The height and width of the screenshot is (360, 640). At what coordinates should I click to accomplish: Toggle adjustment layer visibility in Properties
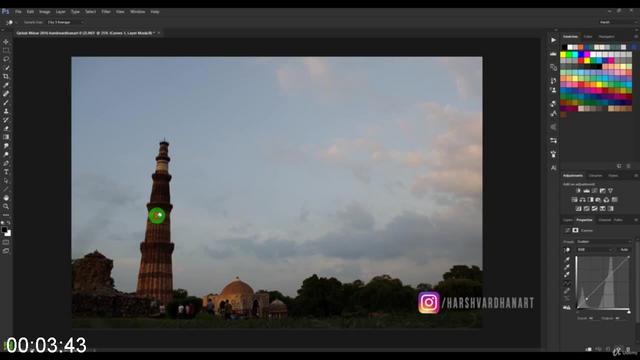pyautogui.click(x=617, y=349)
